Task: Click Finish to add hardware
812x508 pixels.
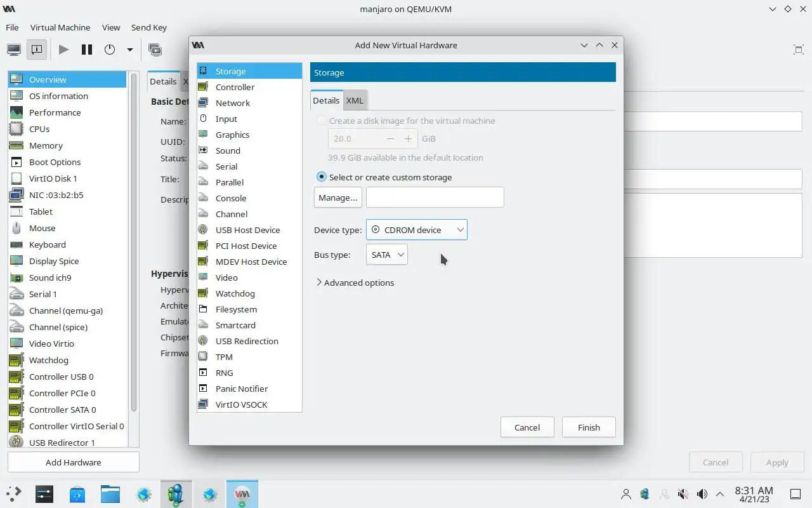Action: point(589,427)
